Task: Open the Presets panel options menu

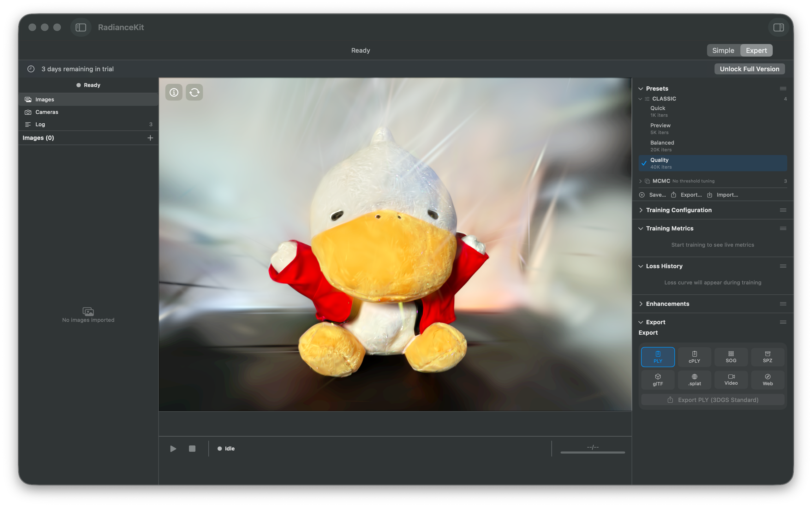Action: point(783,88)
